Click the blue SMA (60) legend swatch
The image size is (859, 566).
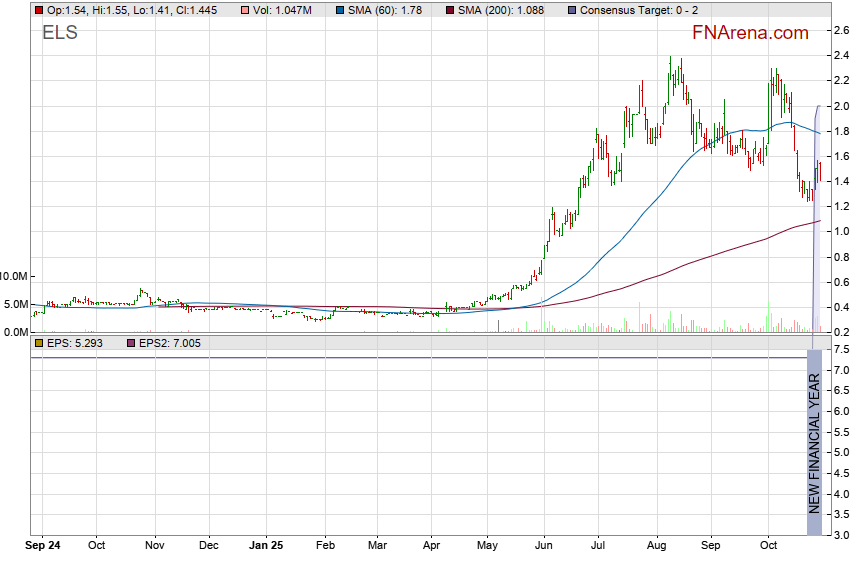pos(341,9)
